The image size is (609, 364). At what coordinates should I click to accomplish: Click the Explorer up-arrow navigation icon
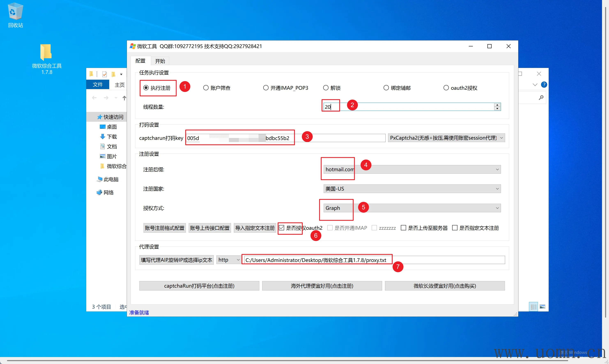pos(124,98)
